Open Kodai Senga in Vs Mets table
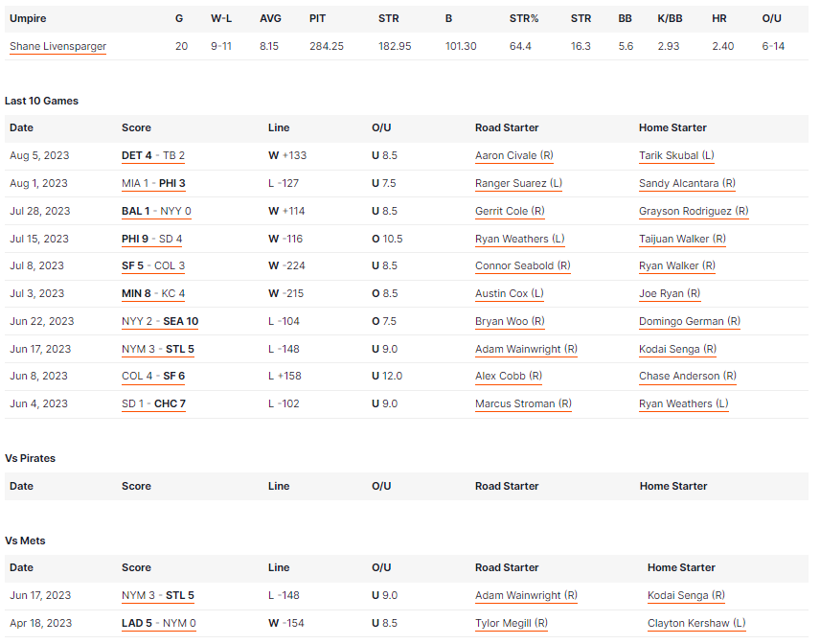The width and height of the screenshot is (820, 644). (686, 595)
